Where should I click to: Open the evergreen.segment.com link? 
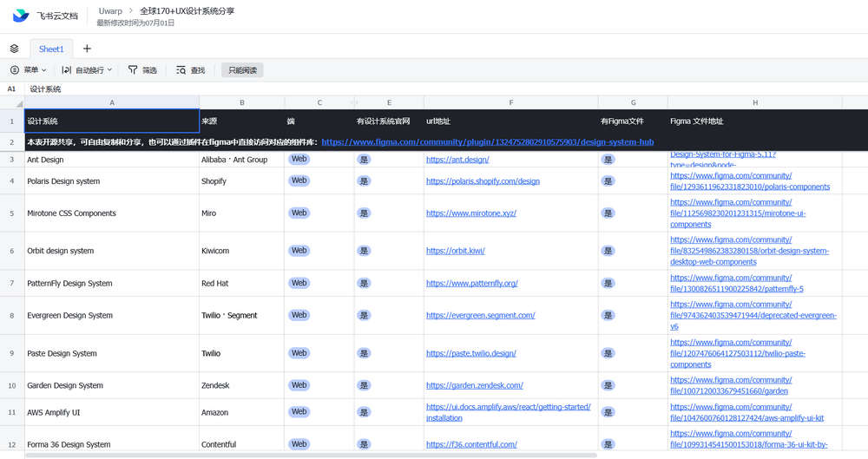tap(481, 315)
